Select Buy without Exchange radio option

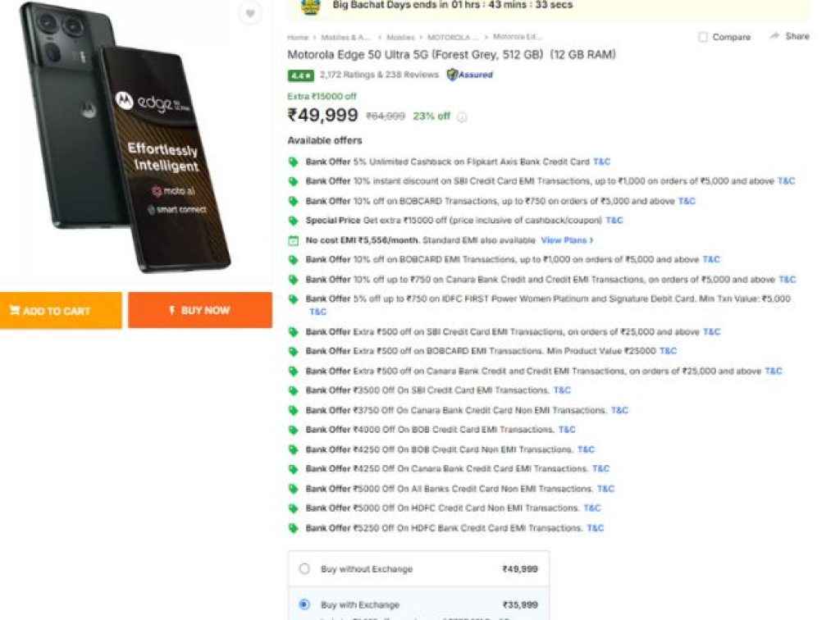click(304, 568)
